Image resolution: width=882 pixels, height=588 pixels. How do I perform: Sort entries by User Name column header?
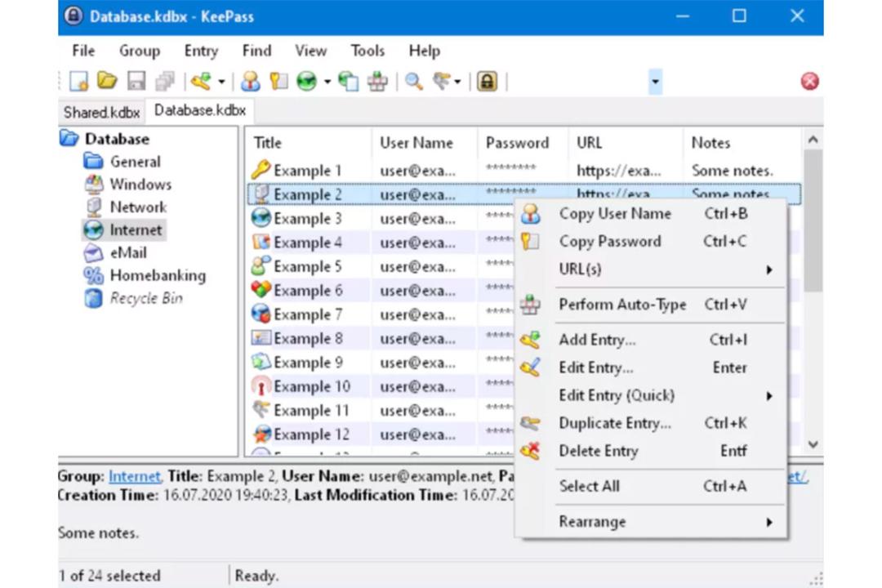[424, 143]
